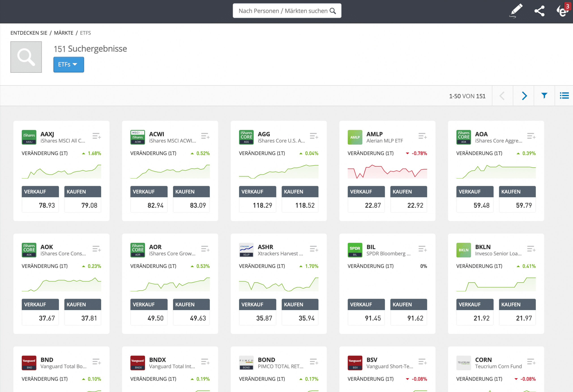573x392 pixels.
Task: Click 'Vanguard Total Bo...' name
Action: 64,367
